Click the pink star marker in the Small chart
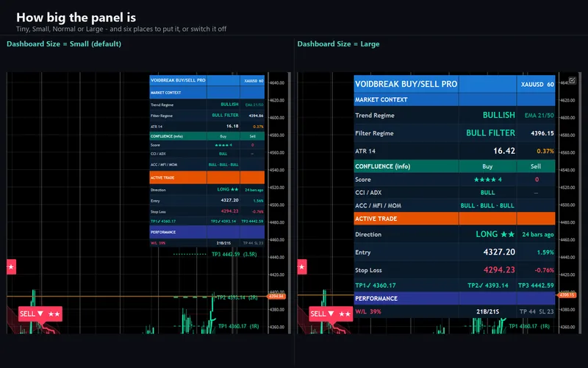Viewport: 588px width, 368px height. point(11,267)
